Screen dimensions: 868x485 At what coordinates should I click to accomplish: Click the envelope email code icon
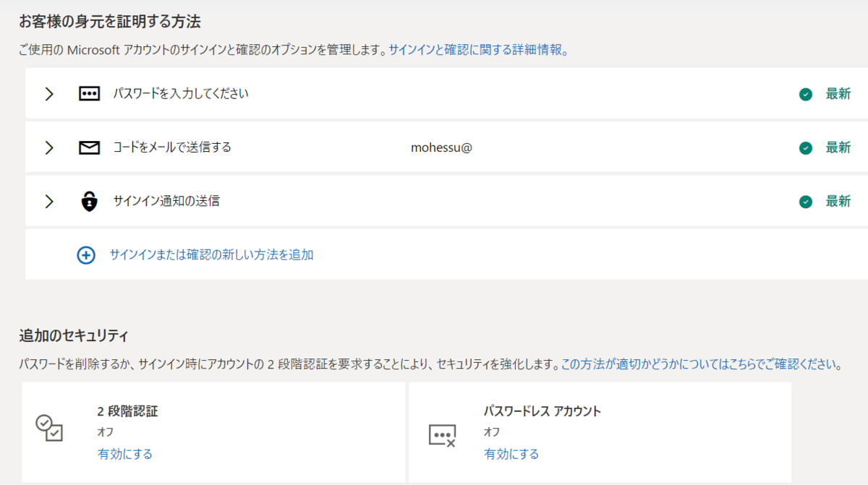89,148
